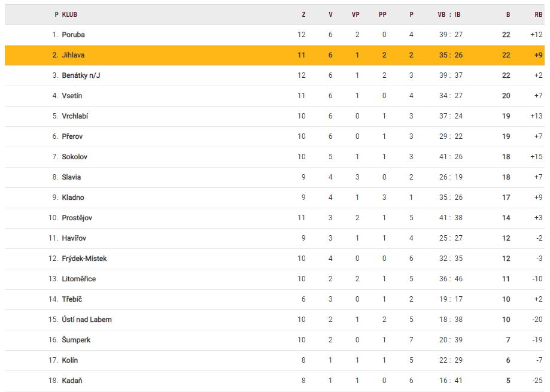550x392 pixels.
Task: Click the VB : IB column header
Action: 449,14
